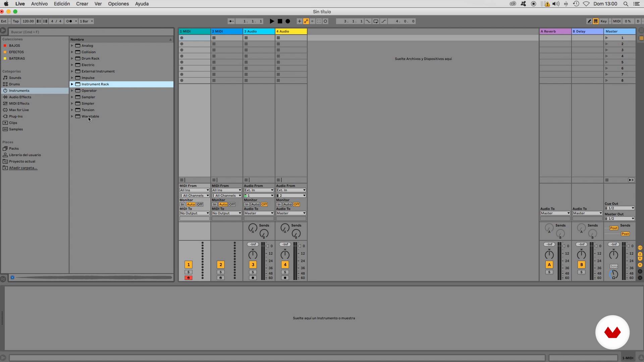The height and width of the screenshot is (362, 644).
Task: Click Stop All Clips button in Master
Action: [607, 180]
